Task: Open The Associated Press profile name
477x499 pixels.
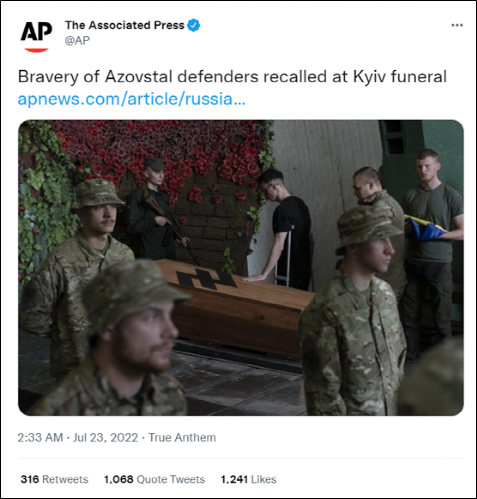Action: 125,25
